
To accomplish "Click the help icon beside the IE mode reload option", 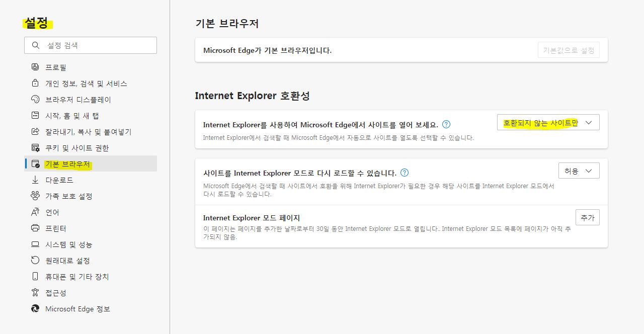I will coord(405,173).
